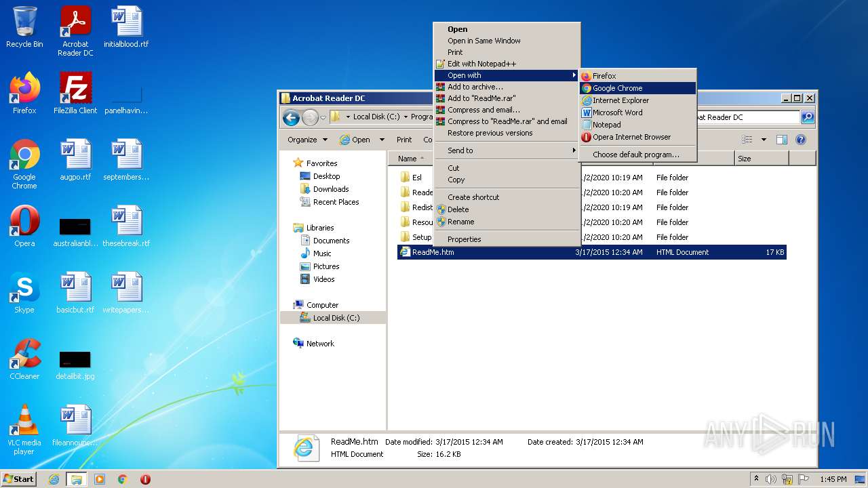Open Google Chrome desktop shortcut

click(24, 164)
